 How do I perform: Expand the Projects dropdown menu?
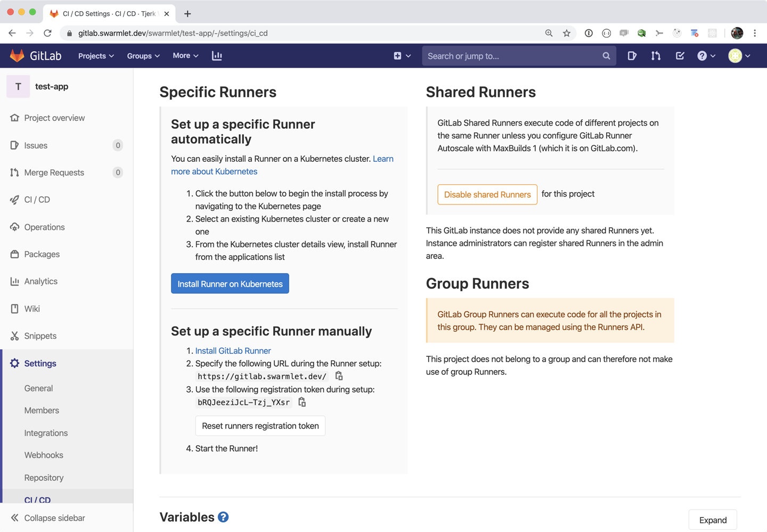pos(96,56)
